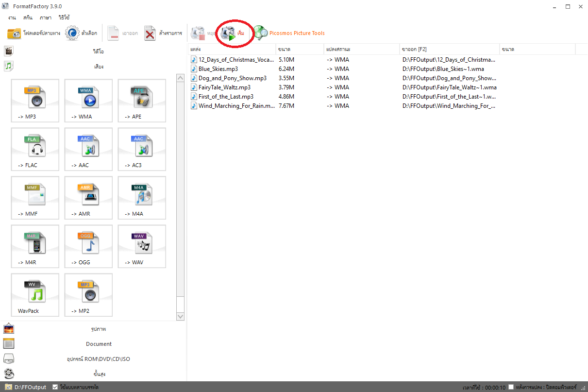Select the -> OGG format icon
Screen dimensions: 588x392
pyautogui.click(x=88, y=246)
